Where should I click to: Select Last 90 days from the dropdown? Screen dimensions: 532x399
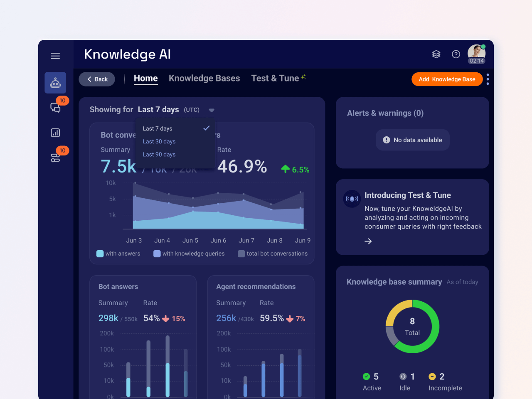pyautogui.click(x=159, y=154)
